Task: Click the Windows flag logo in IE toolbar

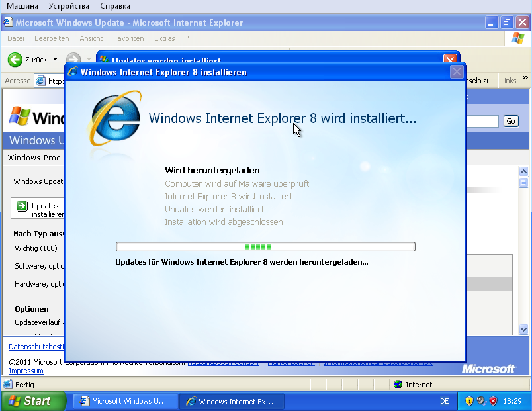Action: pyautogui.click(x=517, y=38)
